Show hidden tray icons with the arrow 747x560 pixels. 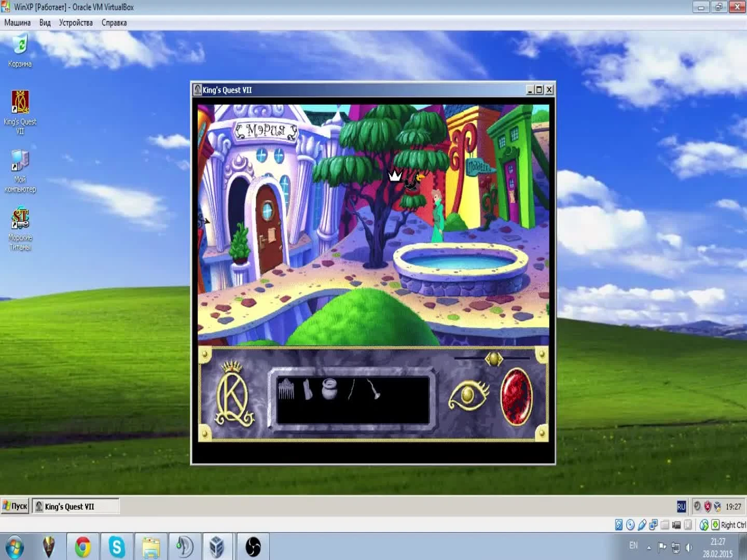coord(648,548)
